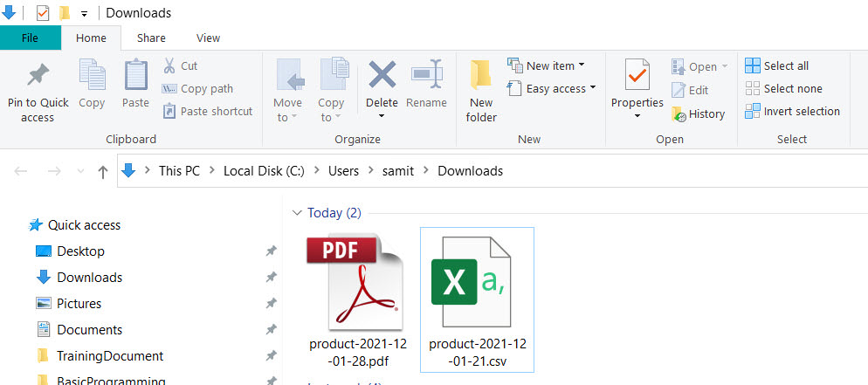Open Downloads in the navigation pane
The width and height of the screenshot is (868, 385).
coord(79,277)
